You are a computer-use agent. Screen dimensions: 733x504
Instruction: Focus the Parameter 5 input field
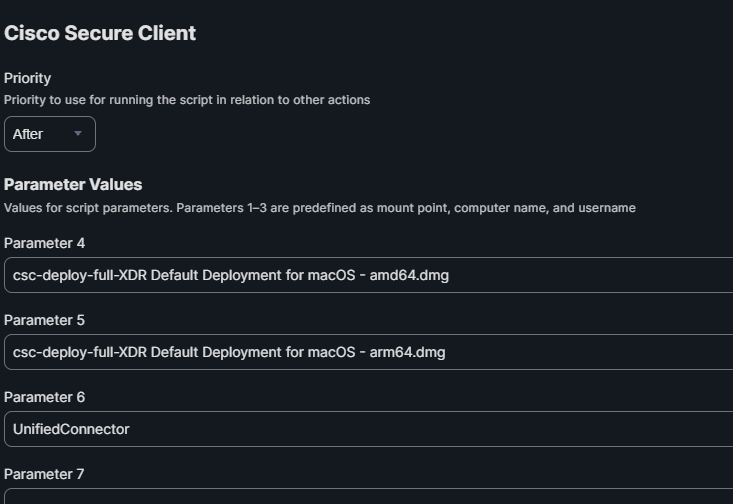click(x=368, y=352)
